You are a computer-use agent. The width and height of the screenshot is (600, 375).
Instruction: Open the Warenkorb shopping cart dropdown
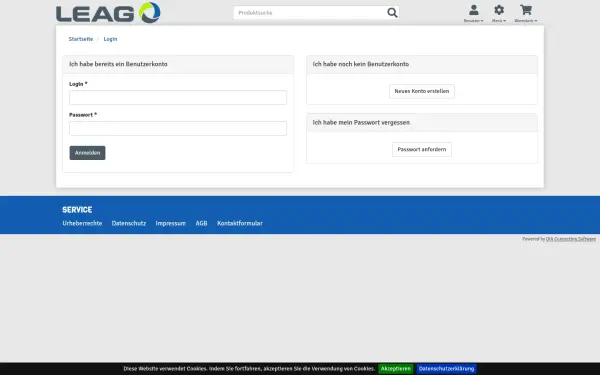pyautogui.click(x=526, y=14)
